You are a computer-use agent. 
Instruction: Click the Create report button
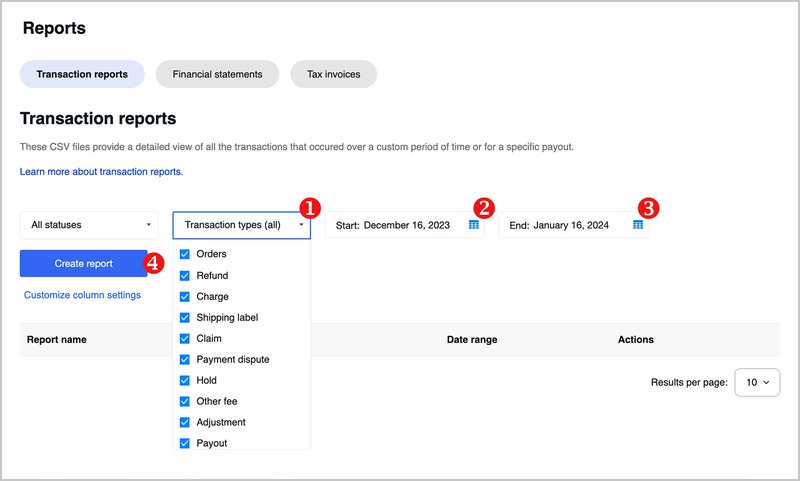click(x=84, y=263)
